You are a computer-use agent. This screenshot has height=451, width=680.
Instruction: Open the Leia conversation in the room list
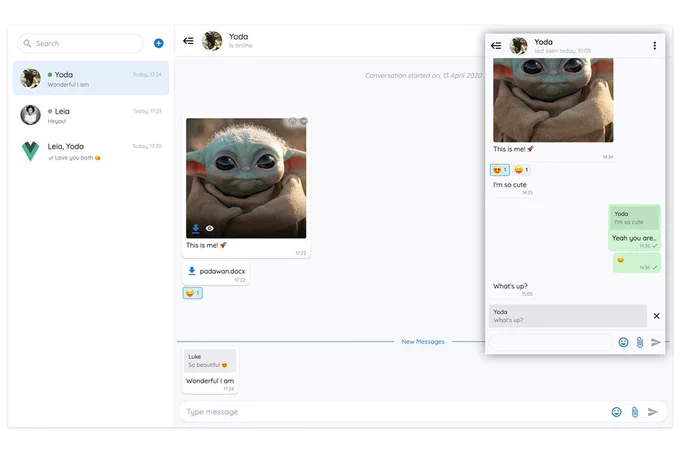click(x=91, y=115)
